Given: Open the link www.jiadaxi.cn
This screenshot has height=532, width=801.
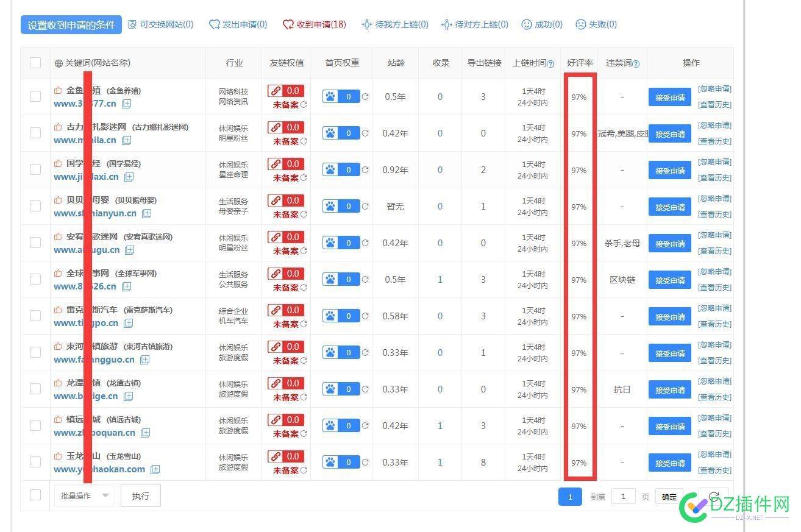Looking at the screenshot, I should [86, 177].
